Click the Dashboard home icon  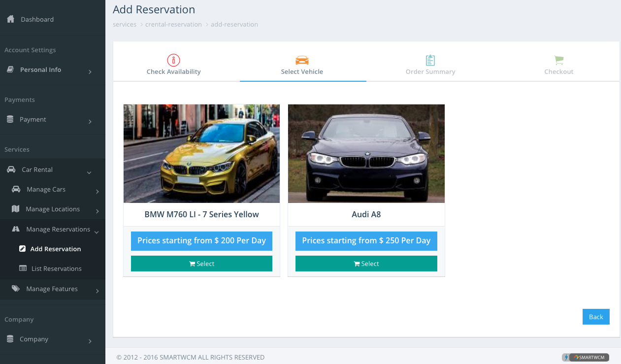point(10,19)
